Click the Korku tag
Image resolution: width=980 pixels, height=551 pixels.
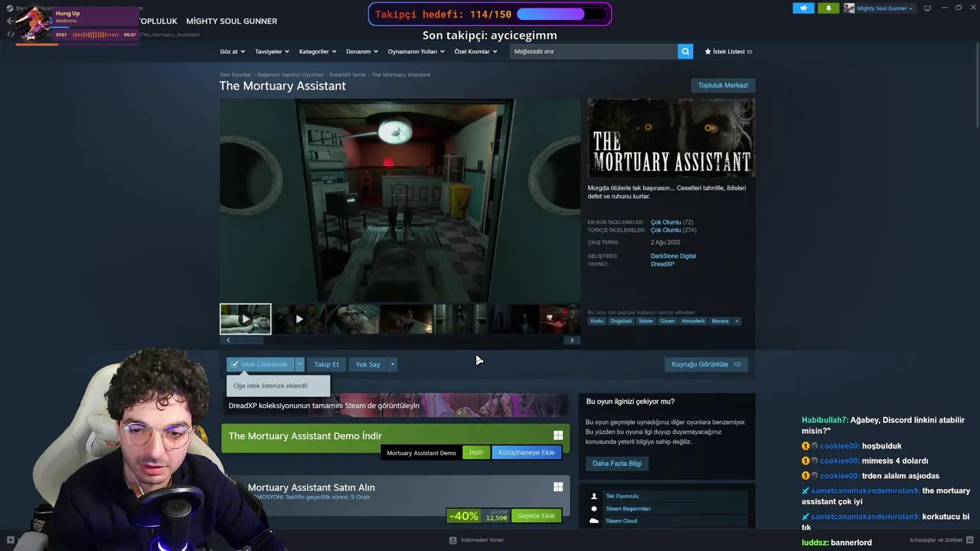pos(597,321)
